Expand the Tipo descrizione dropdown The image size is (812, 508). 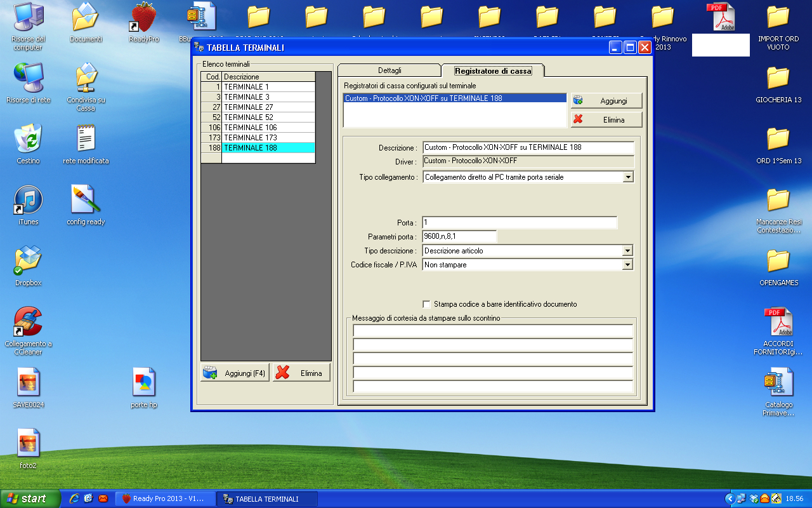tap(628, 251)
